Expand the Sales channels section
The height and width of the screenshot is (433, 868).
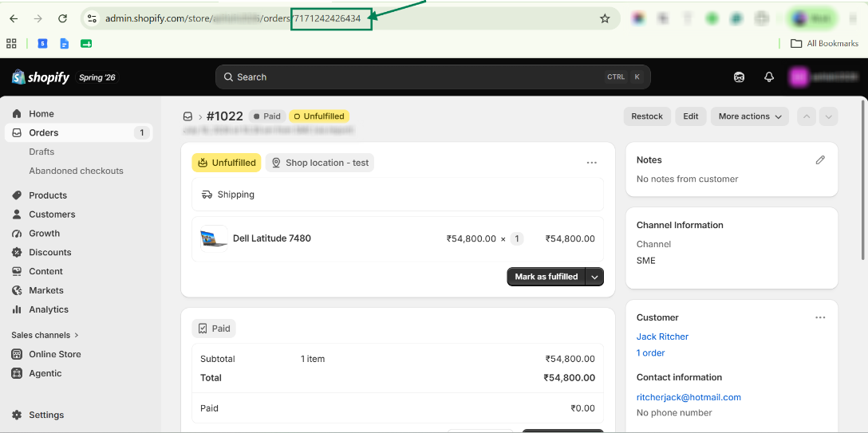[45, 335]
